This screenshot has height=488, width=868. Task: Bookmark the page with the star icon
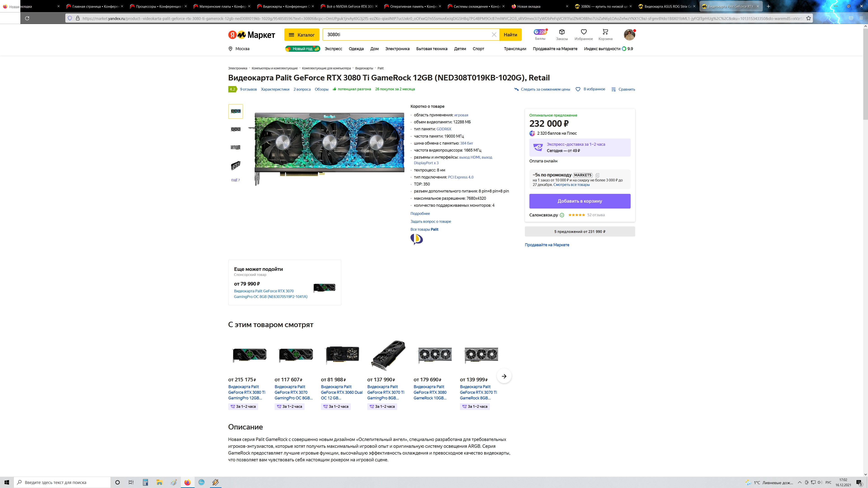point(808,18)
